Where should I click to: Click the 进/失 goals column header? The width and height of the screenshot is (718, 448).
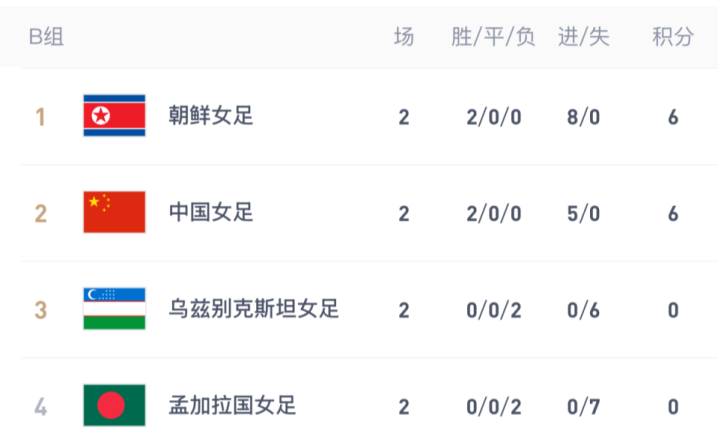(584, 38)
